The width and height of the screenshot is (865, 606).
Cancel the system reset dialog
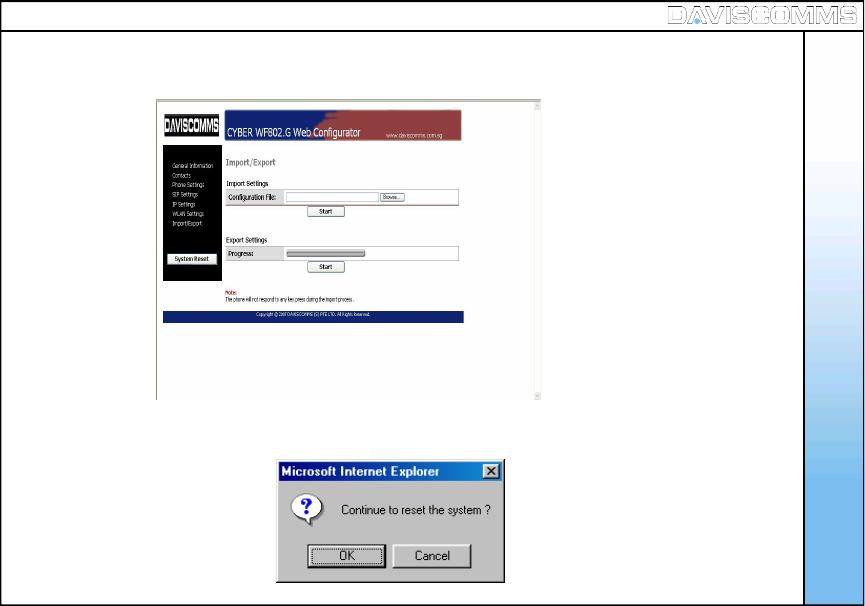432,556
